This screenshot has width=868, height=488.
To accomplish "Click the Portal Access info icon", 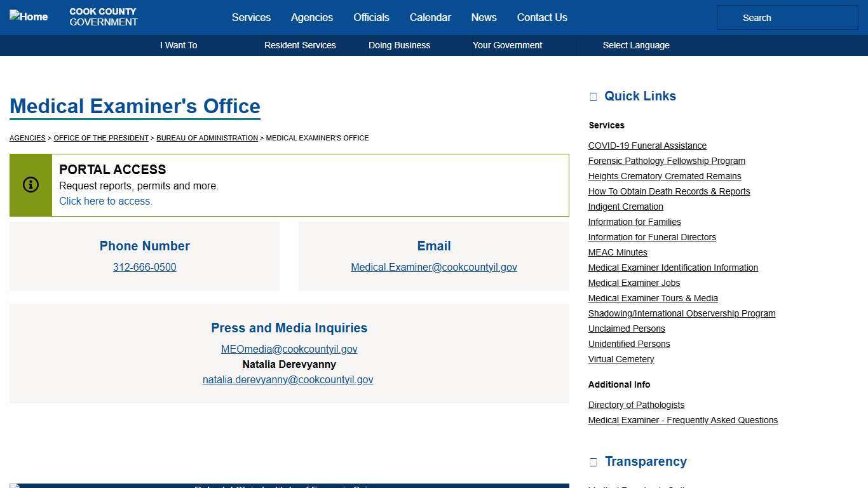I will (31, 185).
